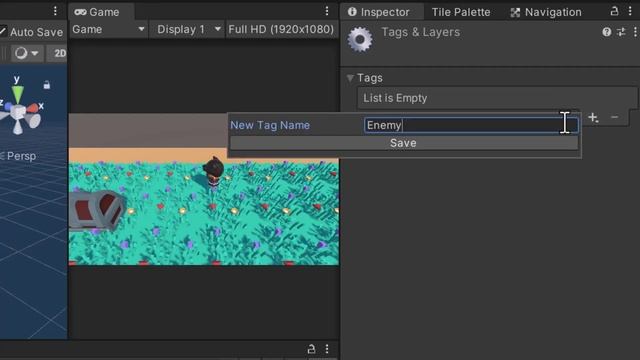This screenshot has height=360, width=640.
Task: Open Game tab three-dot menu
Action: click(327, 11)
